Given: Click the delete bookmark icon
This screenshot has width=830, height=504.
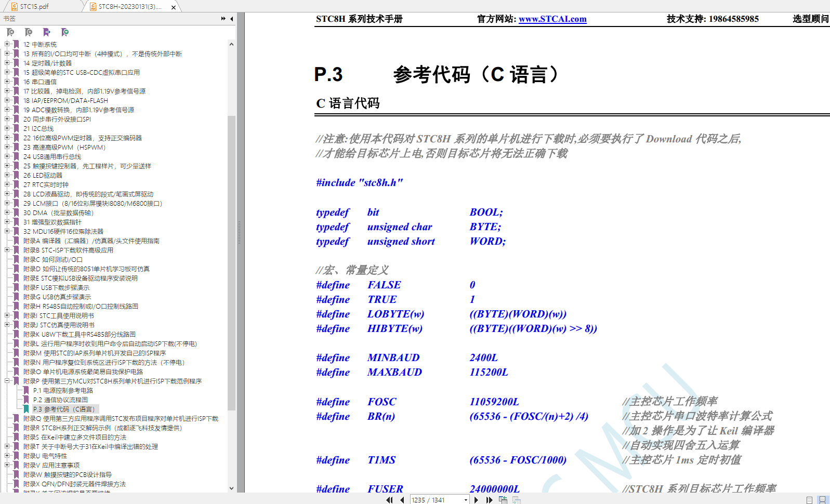Looking at the screenshot, I should [10, 32].
